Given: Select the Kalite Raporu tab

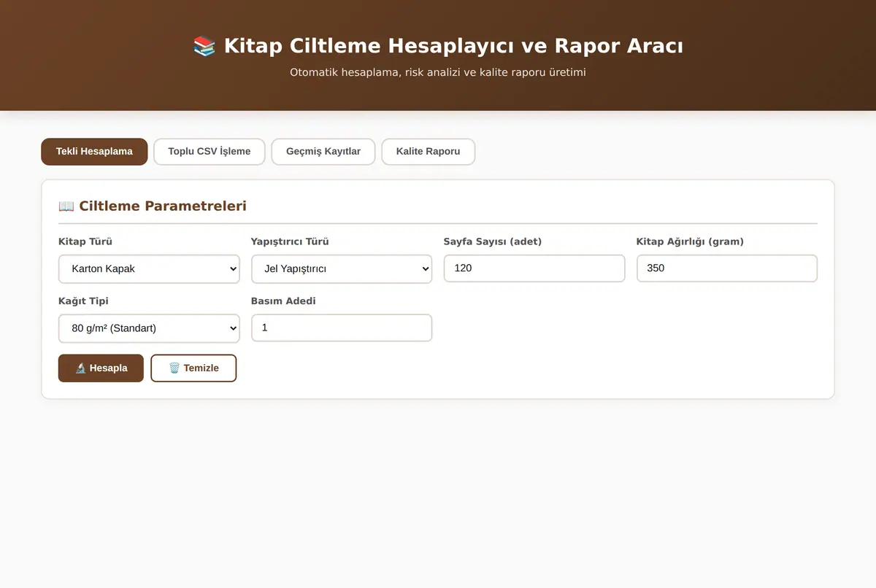Looking at the screenshot, I should point(429,152).
